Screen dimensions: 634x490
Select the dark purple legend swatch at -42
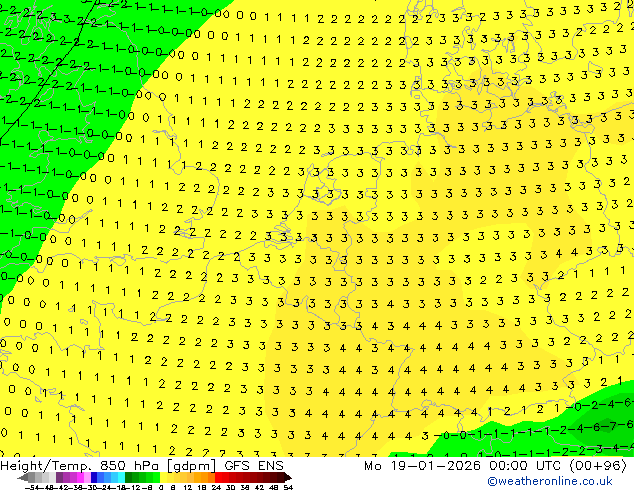tap(59, 477)
